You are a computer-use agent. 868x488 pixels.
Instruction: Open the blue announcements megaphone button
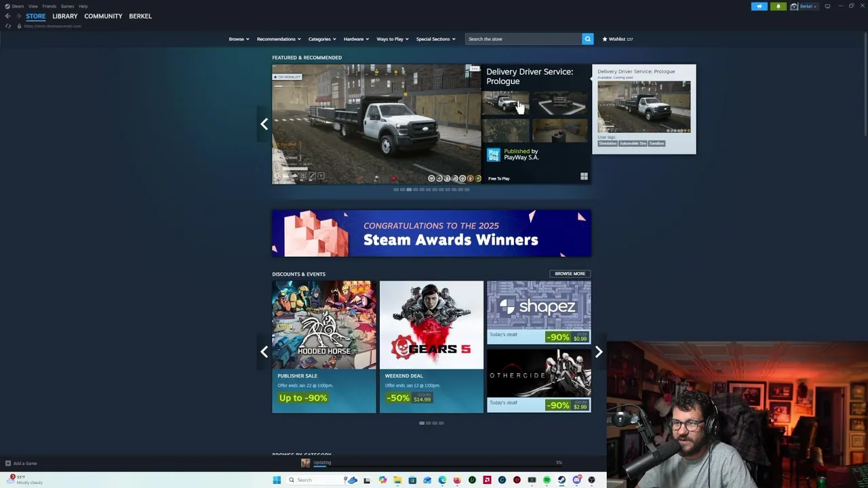click(x=759, y=6)
